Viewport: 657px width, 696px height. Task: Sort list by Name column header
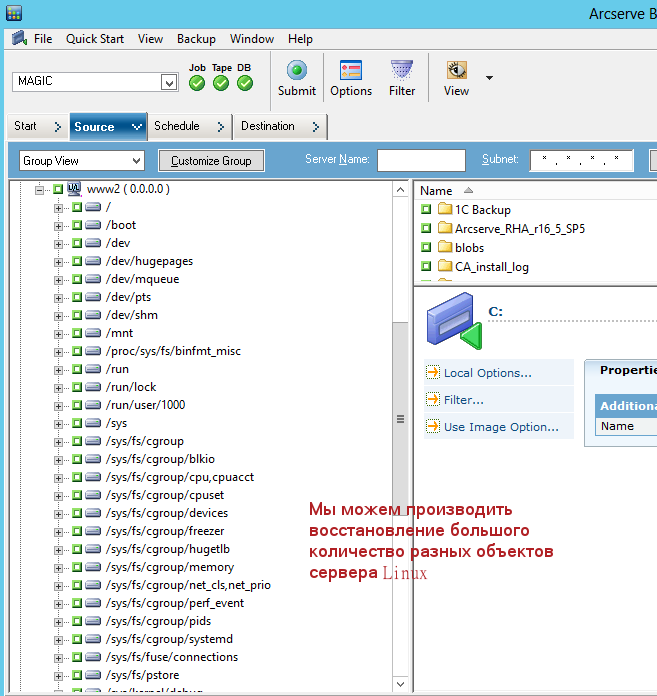436,191
